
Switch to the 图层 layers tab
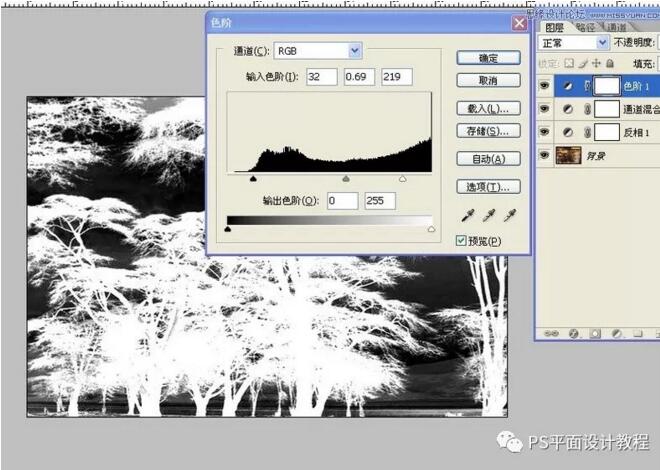554,28
